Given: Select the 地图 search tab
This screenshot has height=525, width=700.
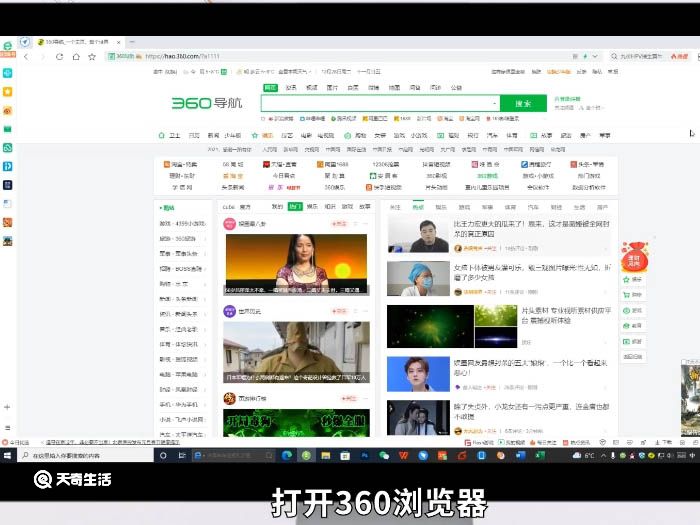Looking at the screenshot, I should pyautogui.click(x=394, y=88).
